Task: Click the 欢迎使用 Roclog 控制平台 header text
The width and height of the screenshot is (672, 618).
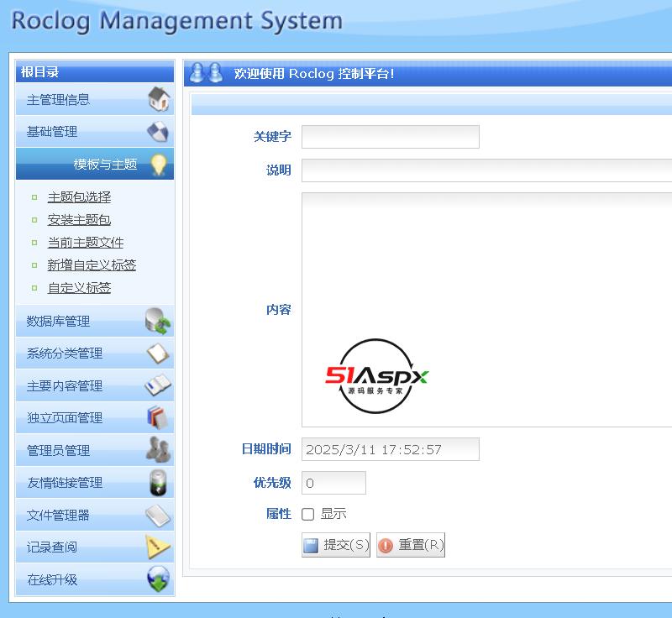Action: 314,74
